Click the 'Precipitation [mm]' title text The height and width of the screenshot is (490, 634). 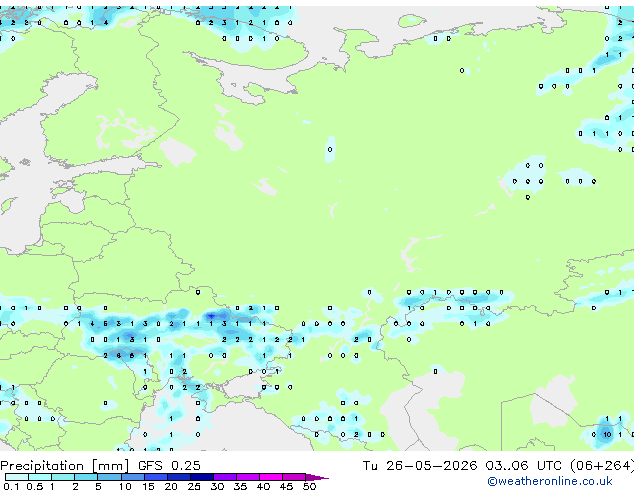(x=65, y=466)
